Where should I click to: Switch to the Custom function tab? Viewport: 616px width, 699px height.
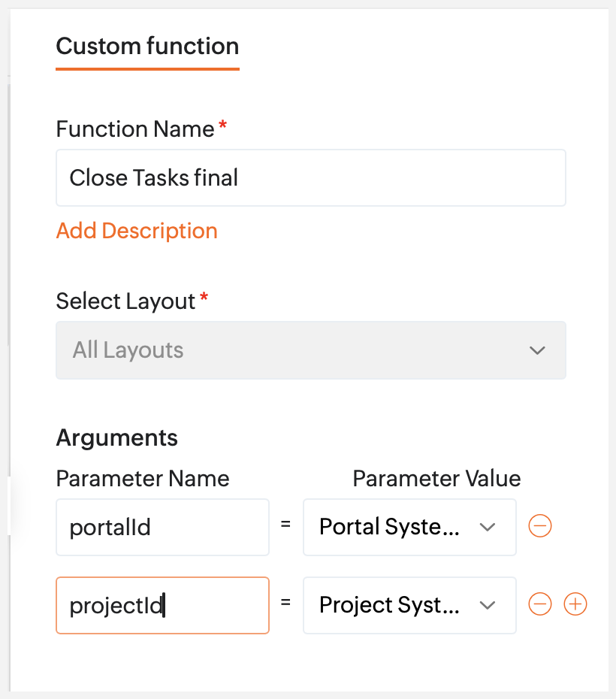[147, 47]
